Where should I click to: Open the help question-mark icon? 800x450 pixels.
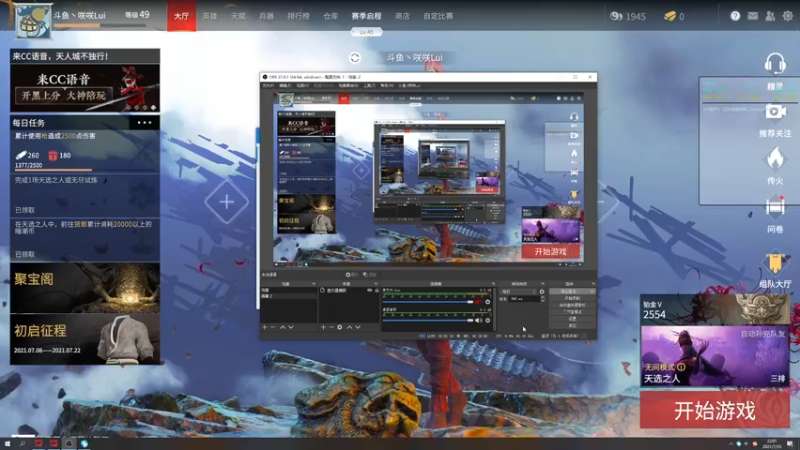click(x=735, y=16)
